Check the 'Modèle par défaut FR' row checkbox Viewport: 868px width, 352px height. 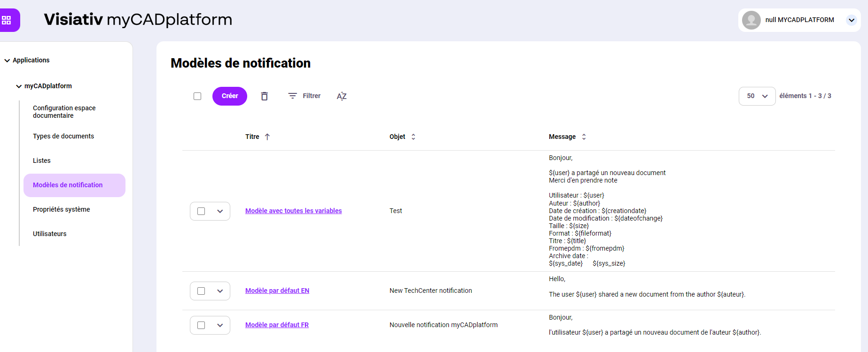click(201, 325)
